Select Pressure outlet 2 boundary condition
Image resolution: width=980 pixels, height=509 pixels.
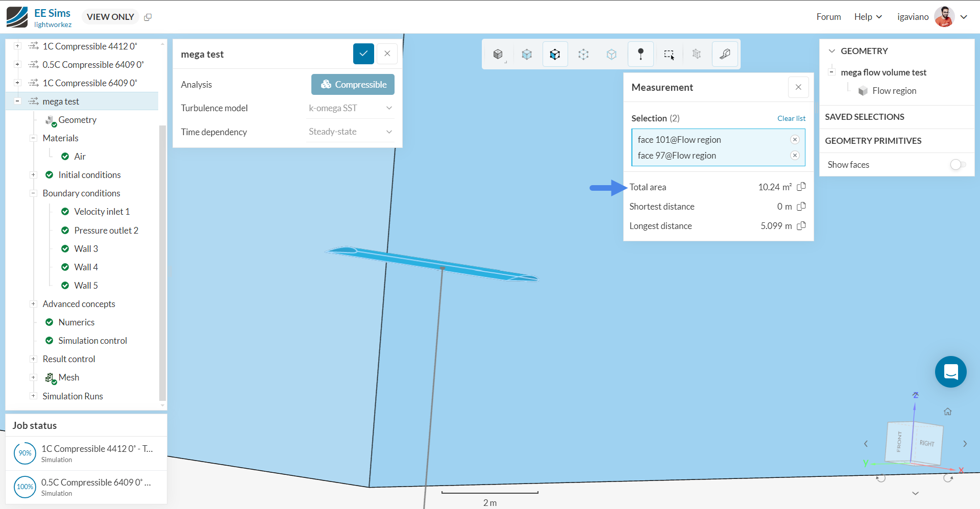pos(106,231)
